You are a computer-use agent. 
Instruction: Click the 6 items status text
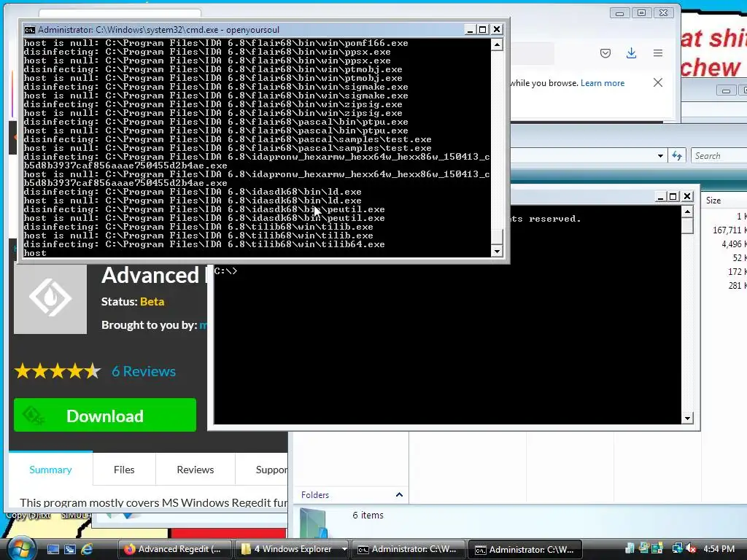tap(368, 516)
